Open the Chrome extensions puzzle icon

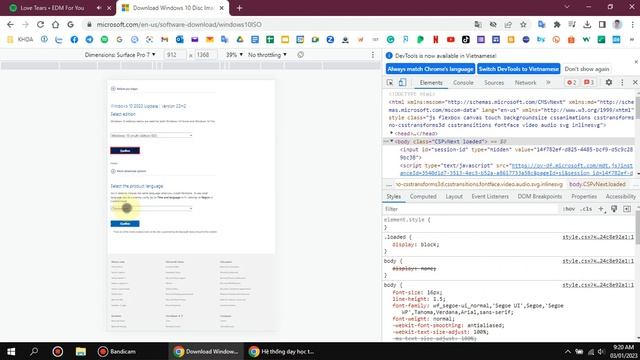tap(557, 24)
